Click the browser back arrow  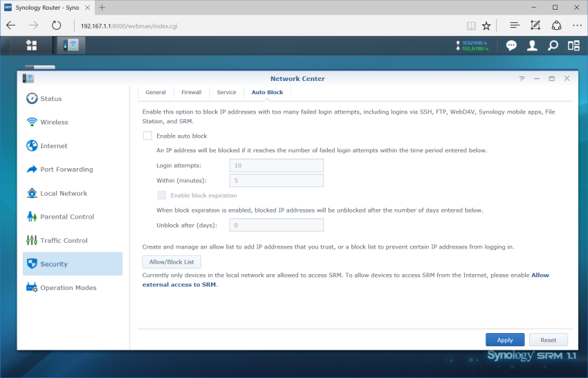pos(11,26)
